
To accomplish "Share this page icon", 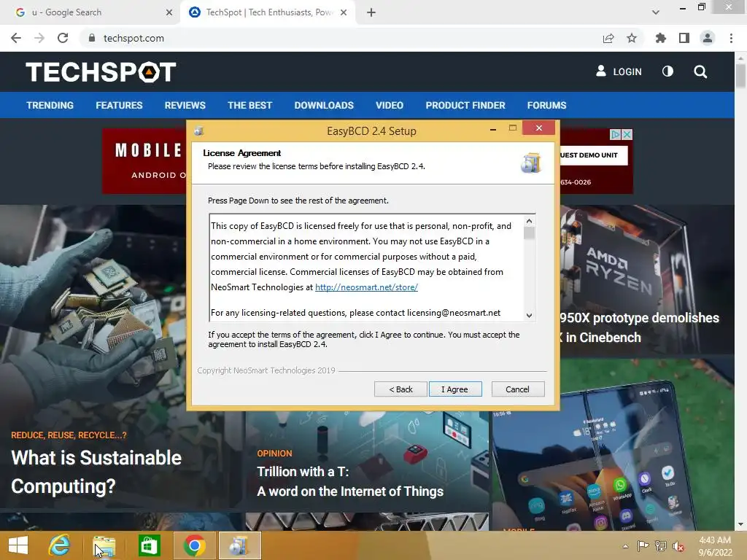I will 608,38.
